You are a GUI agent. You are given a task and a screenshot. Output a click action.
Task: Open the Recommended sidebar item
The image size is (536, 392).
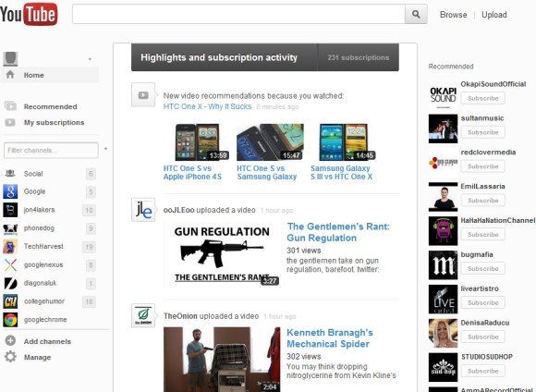point(50,106)
